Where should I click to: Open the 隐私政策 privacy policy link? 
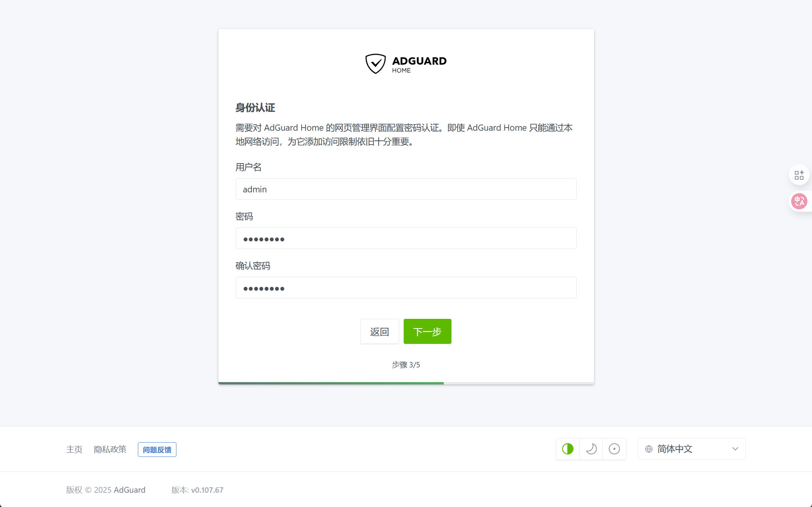(x=110, y=449)
